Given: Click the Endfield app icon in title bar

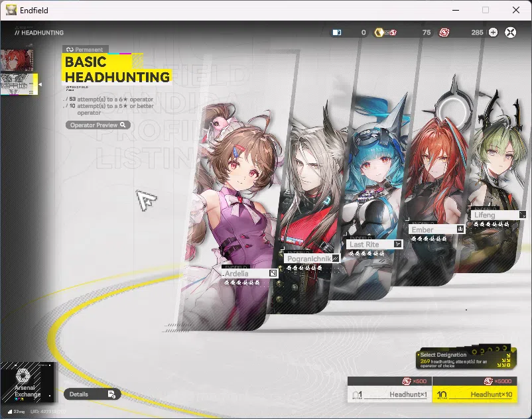Looking at the screenshot, I should click(11, 10).
